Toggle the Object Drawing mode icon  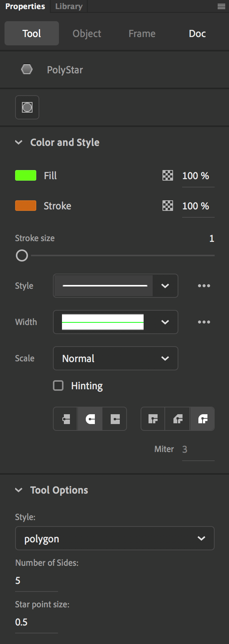27,107
